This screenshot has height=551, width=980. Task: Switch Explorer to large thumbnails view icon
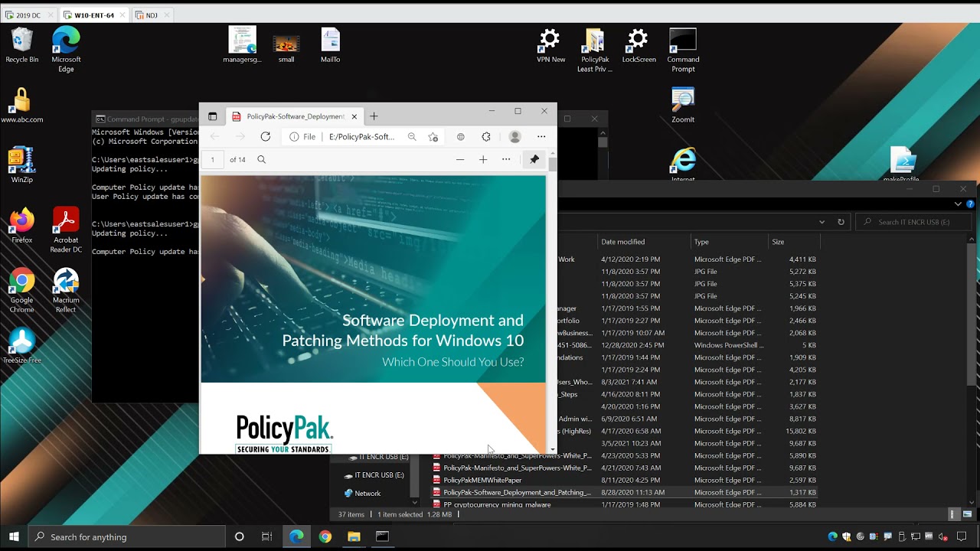click(x=968, y=514)
